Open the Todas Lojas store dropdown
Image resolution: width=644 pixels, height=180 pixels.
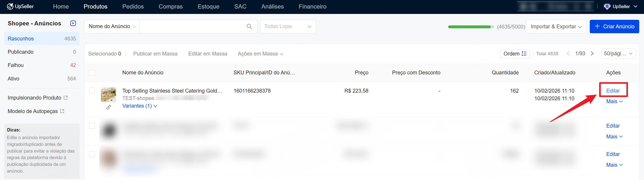288,27
